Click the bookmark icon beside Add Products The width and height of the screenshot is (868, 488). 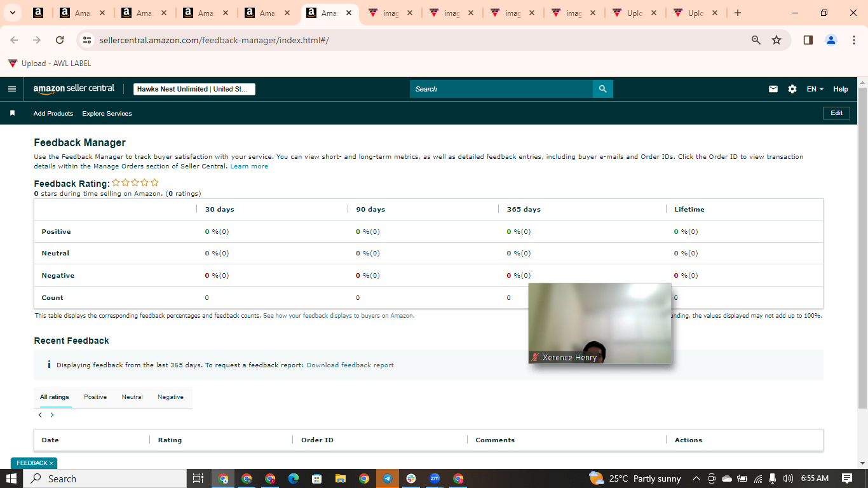point(12,113)
